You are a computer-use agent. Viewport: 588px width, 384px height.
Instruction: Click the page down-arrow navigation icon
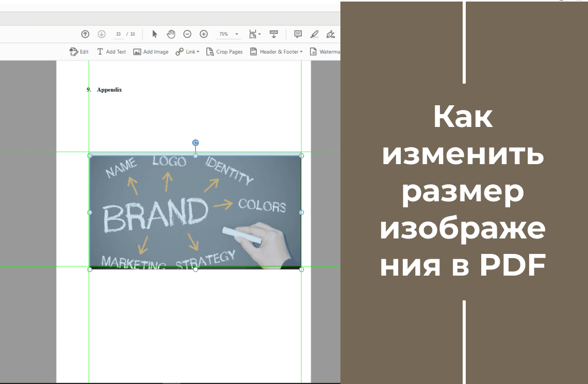[102, 34]
